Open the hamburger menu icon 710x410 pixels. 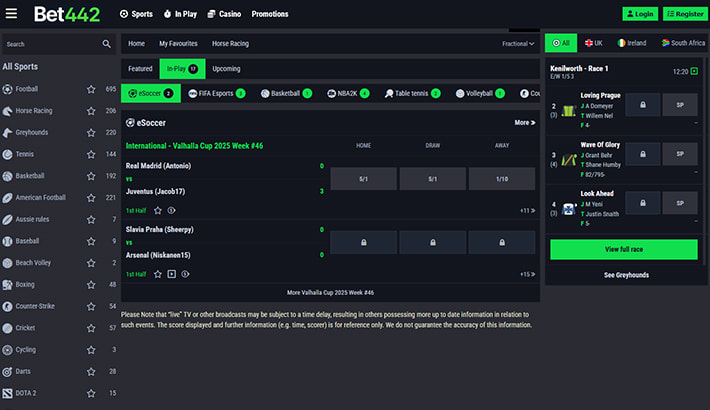pyautogui.click(x=11, y=14)
